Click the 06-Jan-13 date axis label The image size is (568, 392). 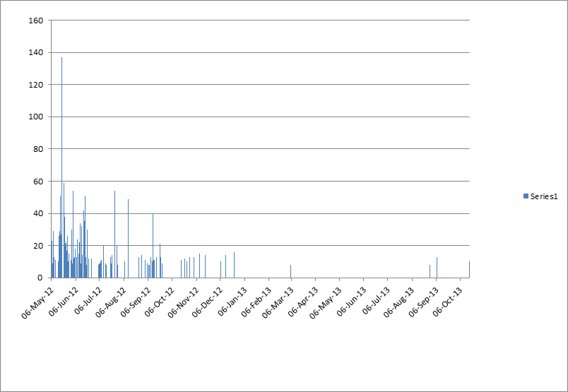pos(232,301)
